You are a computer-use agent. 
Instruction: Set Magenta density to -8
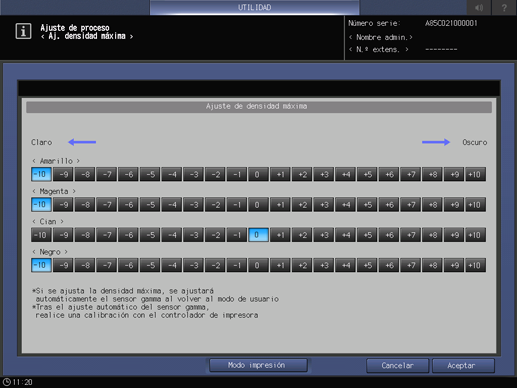coord(85,205)
